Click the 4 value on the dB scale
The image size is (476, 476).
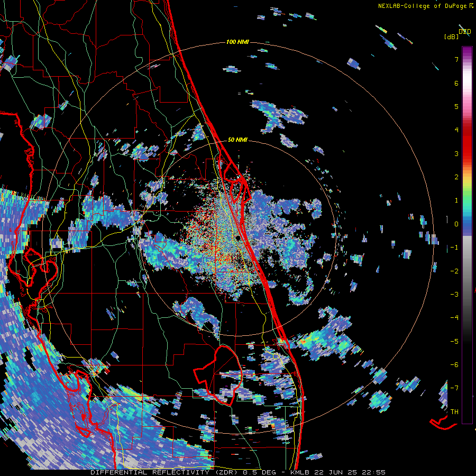(x=456, y=130)
